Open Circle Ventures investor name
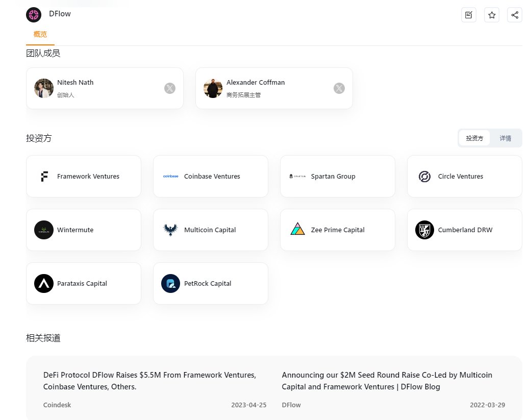The height and width of the screenshot is (420, 529). pyautogui.click(x=460, y=176)
